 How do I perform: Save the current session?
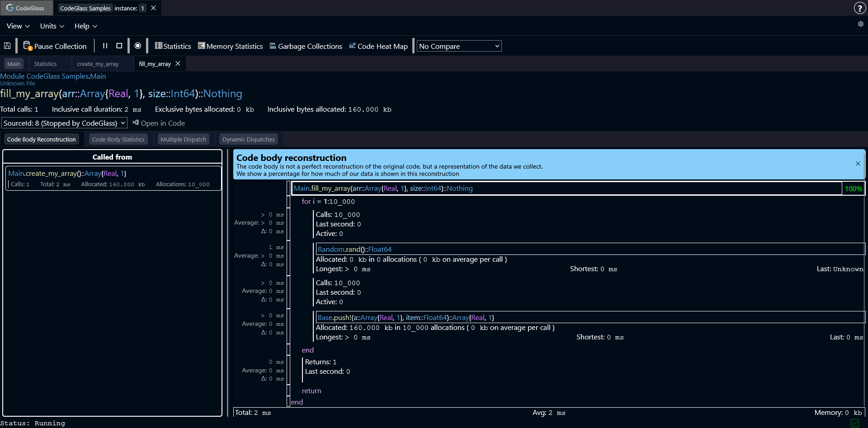(7, 46)
